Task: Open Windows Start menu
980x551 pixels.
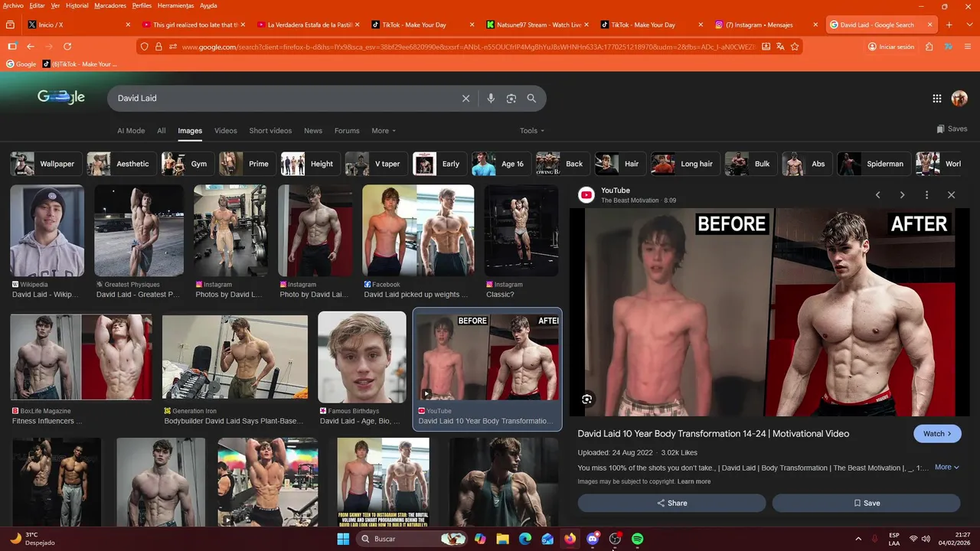Action: coord(343,539)
